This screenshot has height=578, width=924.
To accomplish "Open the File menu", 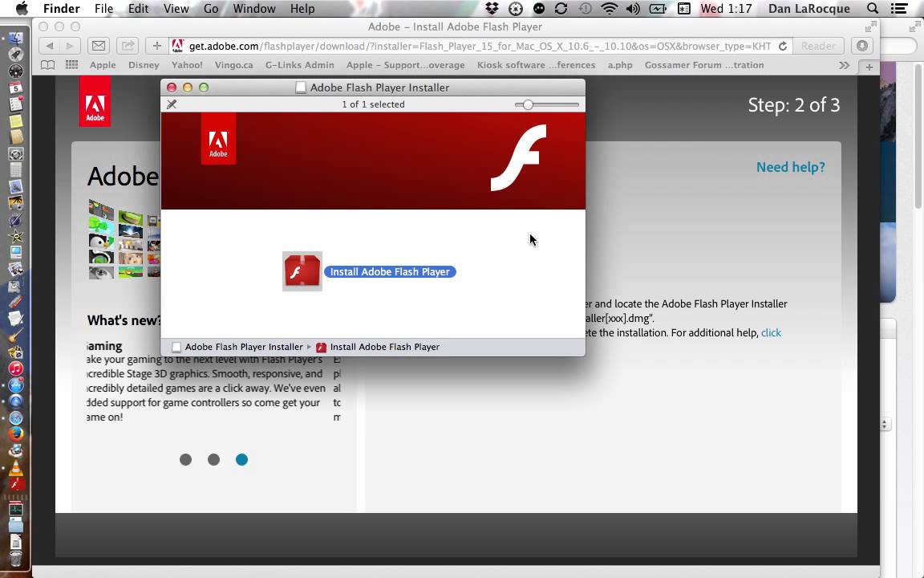I will pos(103,9).
